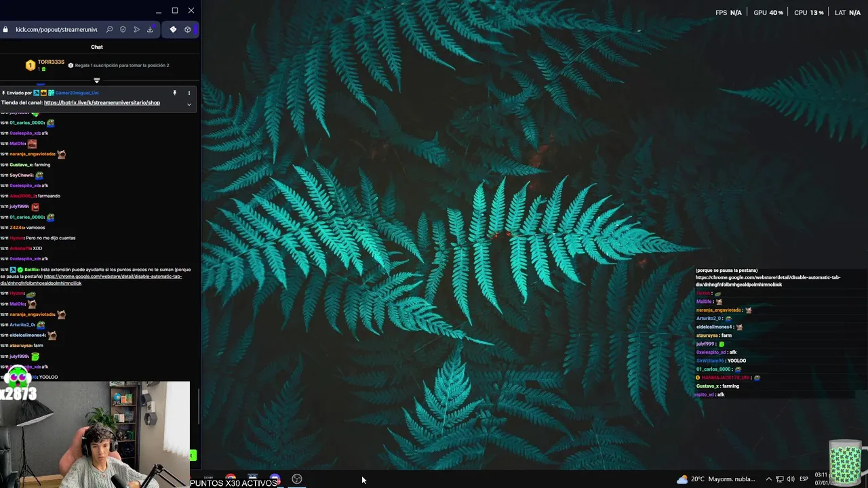This screenshot has width=868, height=488.
Task: Click the cube extension icon
Action: (x=188, y=30)
